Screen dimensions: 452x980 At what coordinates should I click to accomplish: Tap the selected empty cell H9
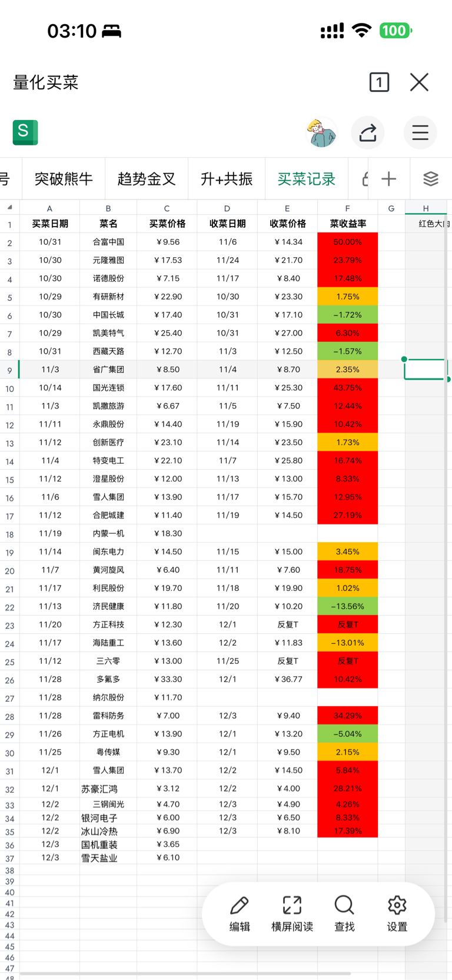point(426,370)
